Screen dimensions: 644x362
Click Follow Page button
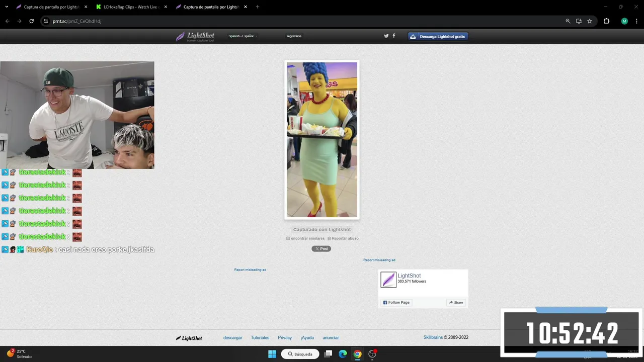pos(396,302)
